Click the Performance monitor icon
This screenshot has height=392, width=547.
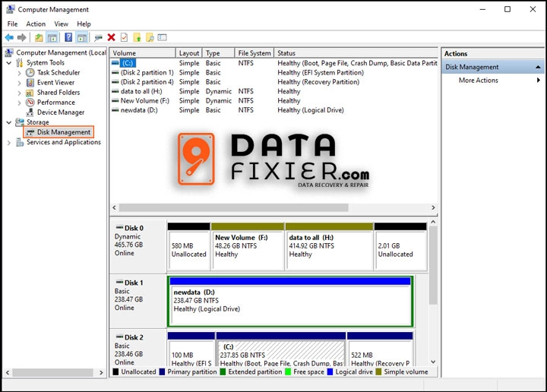point(30,103)
